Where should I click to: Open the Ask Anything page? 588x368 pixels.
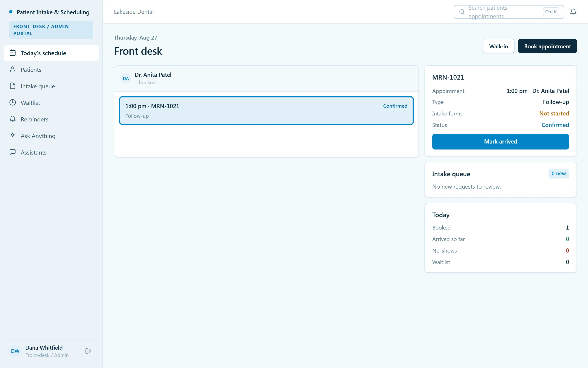[x=51, y=135]
